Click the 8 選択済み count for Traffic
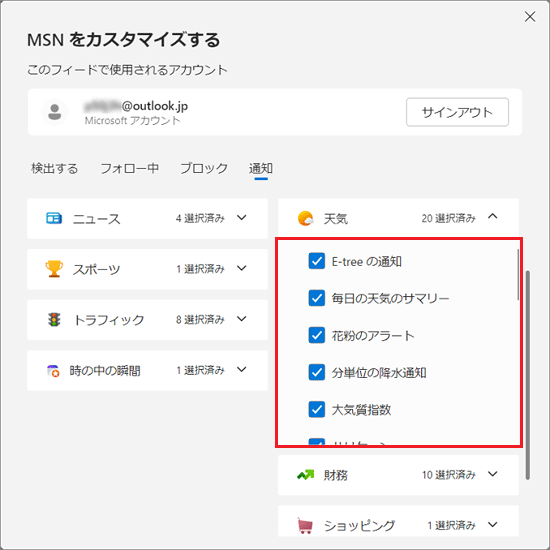Screen dimensions: 550x550 coord(200,320)
